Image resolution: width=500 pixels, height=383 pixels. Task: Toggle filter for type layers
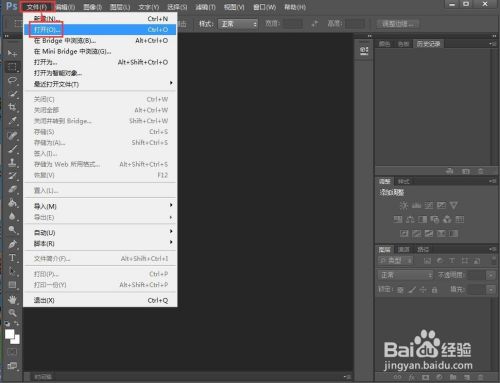click(452, 261)
